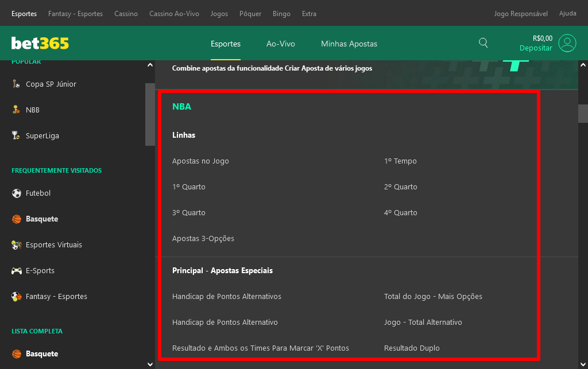This screenshot has width=588, height=369.
Task: Click the Fantasy - Esportes sidebar icon
Action: pos(17,297)
